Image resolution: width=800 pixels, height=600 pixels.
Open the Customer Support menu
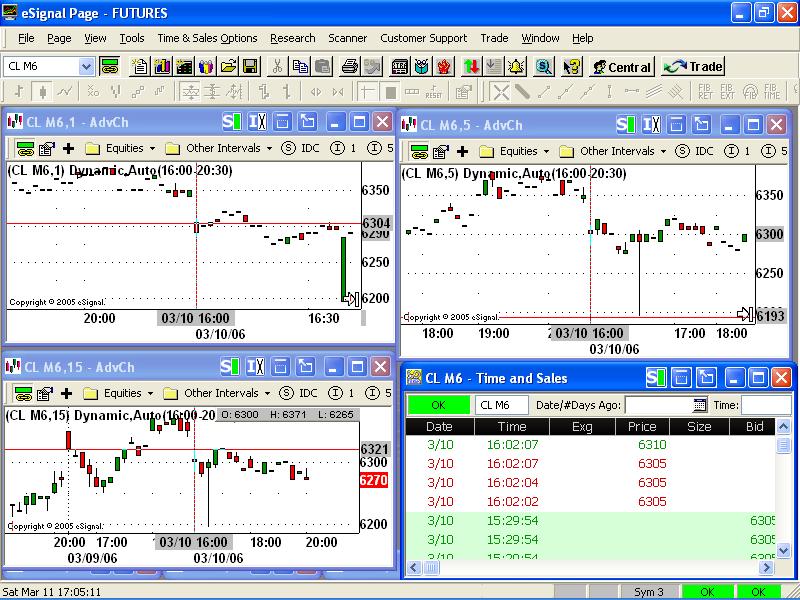click(423, 38)
